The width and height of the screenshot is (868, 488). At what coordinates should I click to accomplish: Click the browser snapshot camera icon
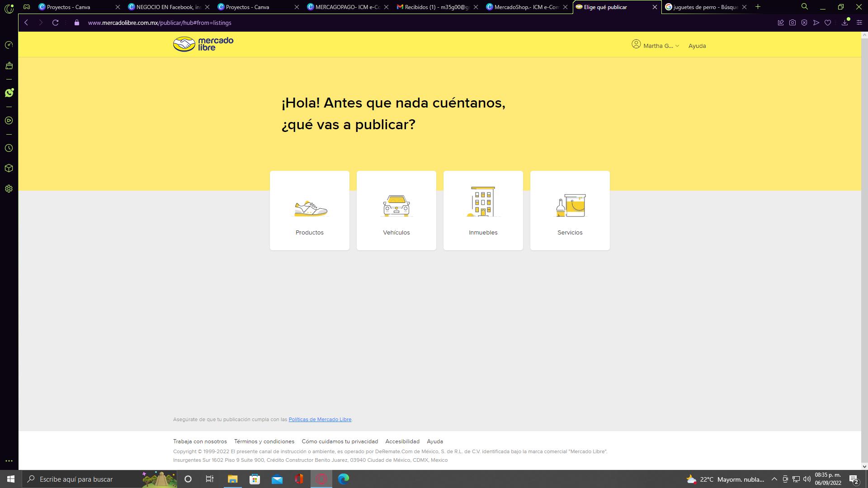click(x=793, y=23)
